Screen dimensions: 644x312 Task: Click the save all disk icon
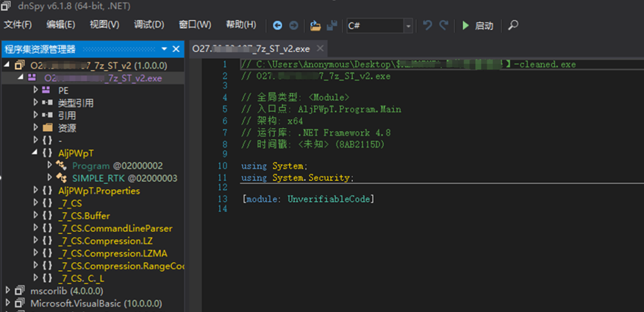coord(332,26)
